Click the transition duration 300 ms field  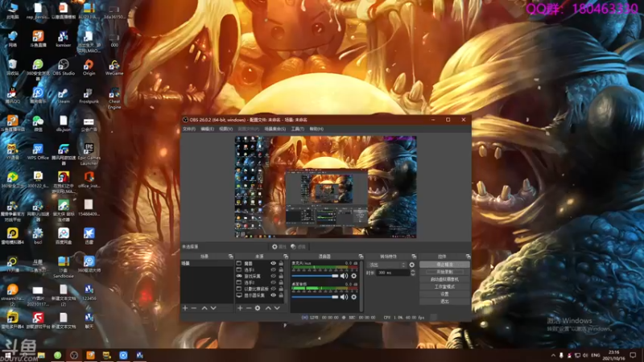[x=393, y=273]
